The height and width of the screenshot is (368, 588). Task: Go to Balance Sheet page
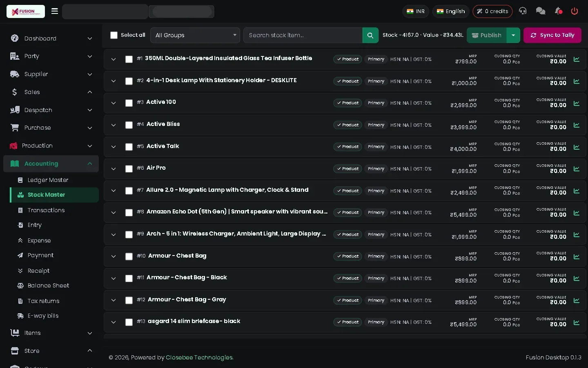[x=48, y=285]
